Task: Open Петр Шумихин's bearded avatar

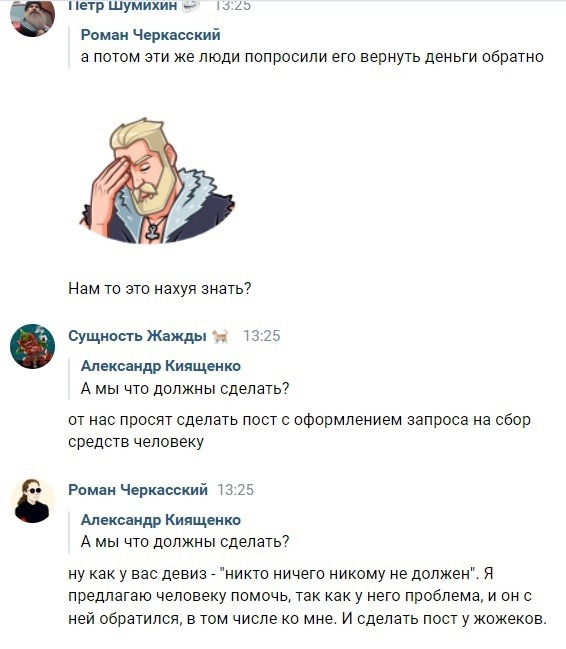Action: click(32, 17)
